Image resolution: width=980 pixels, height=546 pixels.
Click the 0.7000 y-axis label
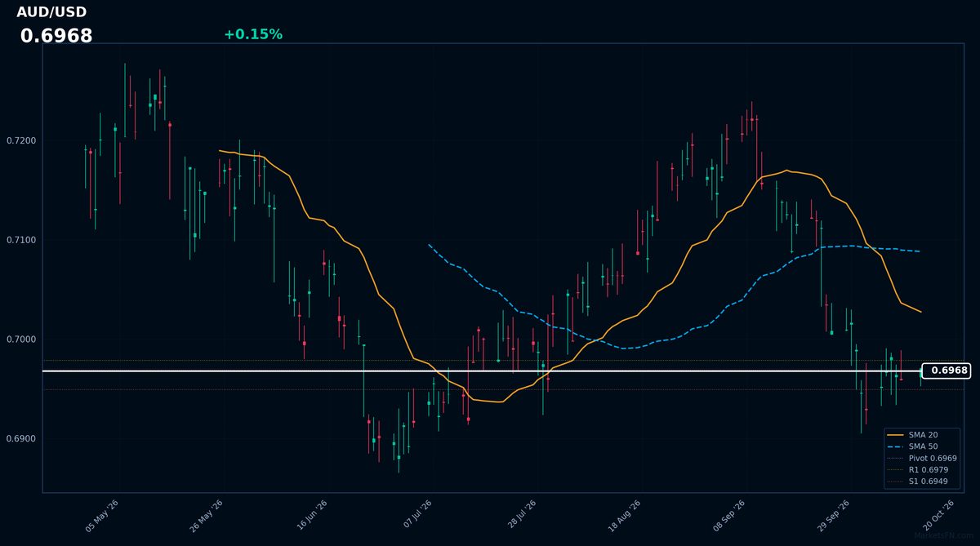click(x=22, y=340)
